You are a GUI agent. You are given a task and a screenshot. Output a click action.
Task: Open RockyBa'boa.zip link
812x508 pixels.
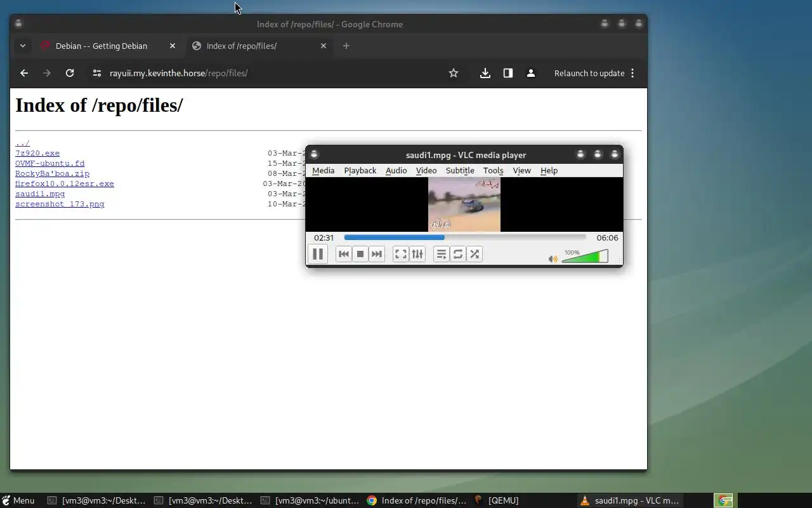[x=52, y=173]
